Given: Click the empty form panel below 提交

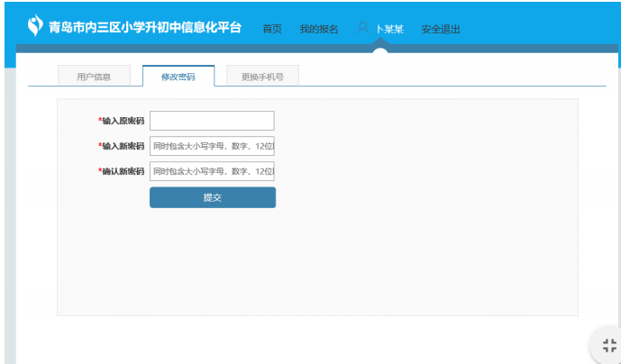Looking at the screenshot, I should point(317,261).
